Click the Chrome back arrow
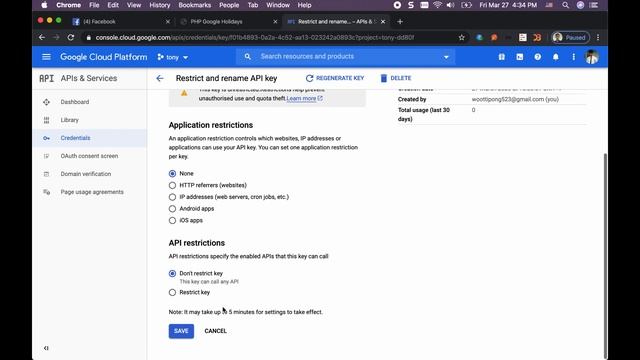 (x=42, y=38)
